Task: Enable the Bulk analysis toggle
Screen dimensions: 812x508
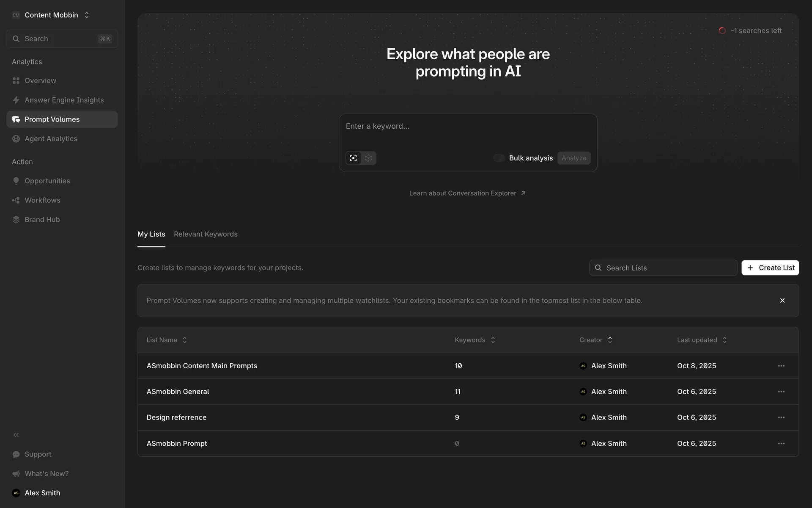Action: (x=499, y=158)
